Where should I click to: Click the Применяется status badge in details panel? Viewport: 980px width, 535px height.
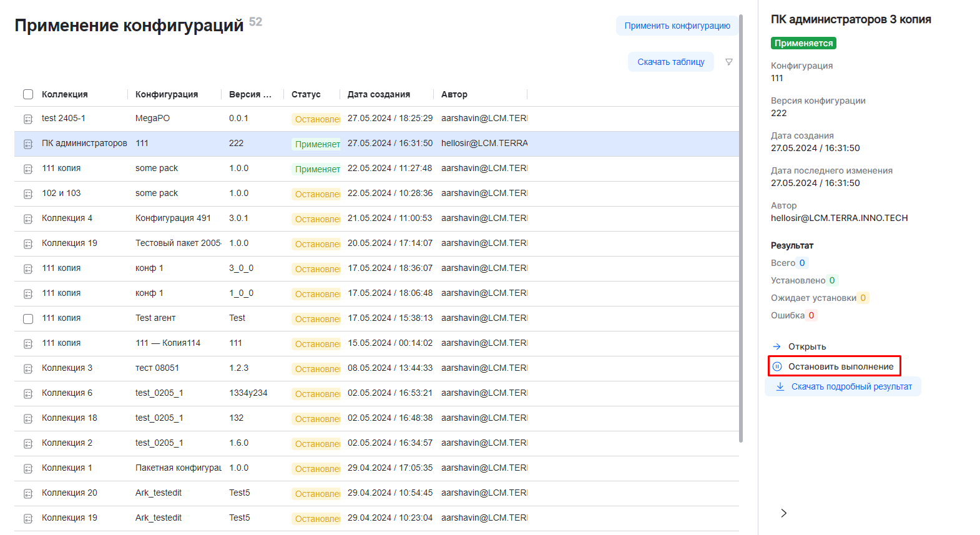[803, 43]
